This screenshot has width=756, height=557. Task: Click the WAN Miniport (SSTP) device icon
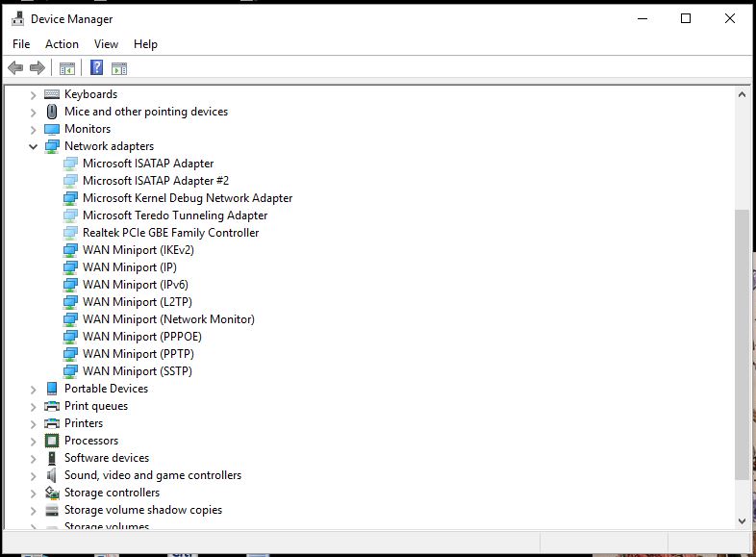pos(70,371)
